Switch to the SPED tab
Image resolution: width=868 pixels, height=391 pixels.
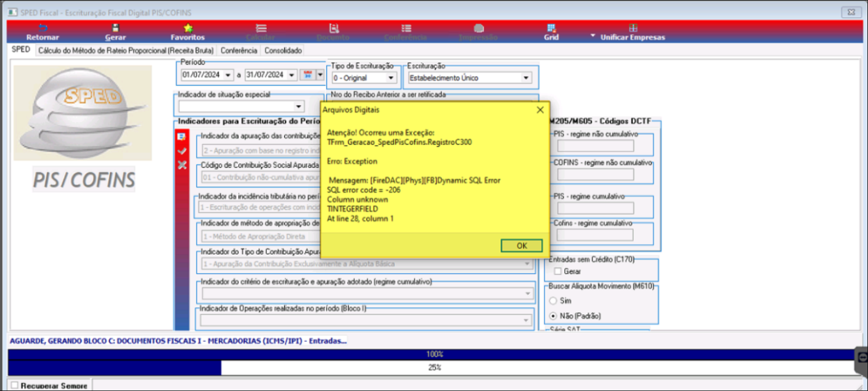[21, 49]
